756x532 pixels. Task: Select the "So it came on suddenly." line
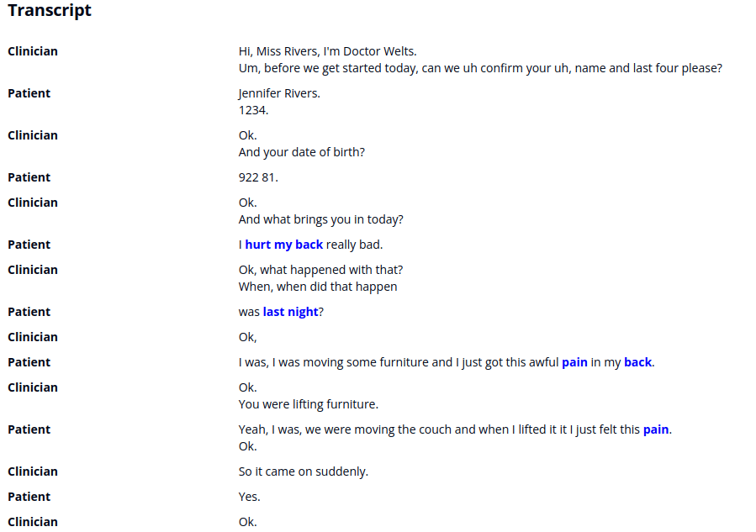pos(303,471)
